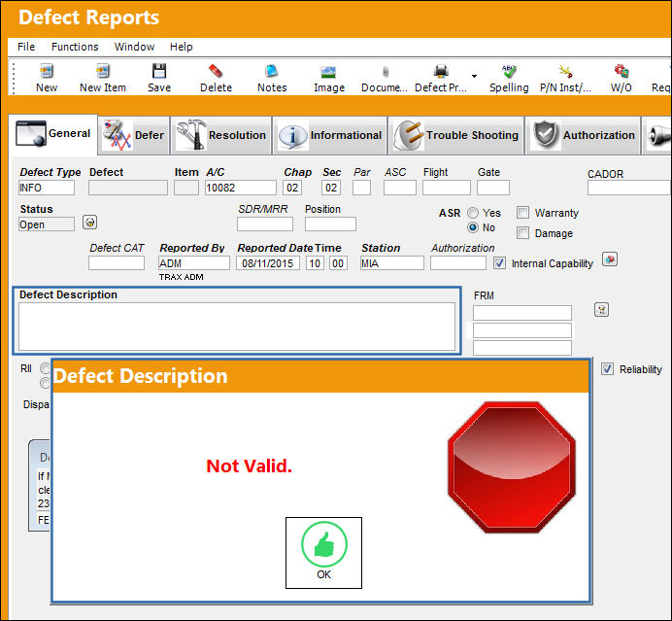Open the Defer tab

tap(134, 135)
